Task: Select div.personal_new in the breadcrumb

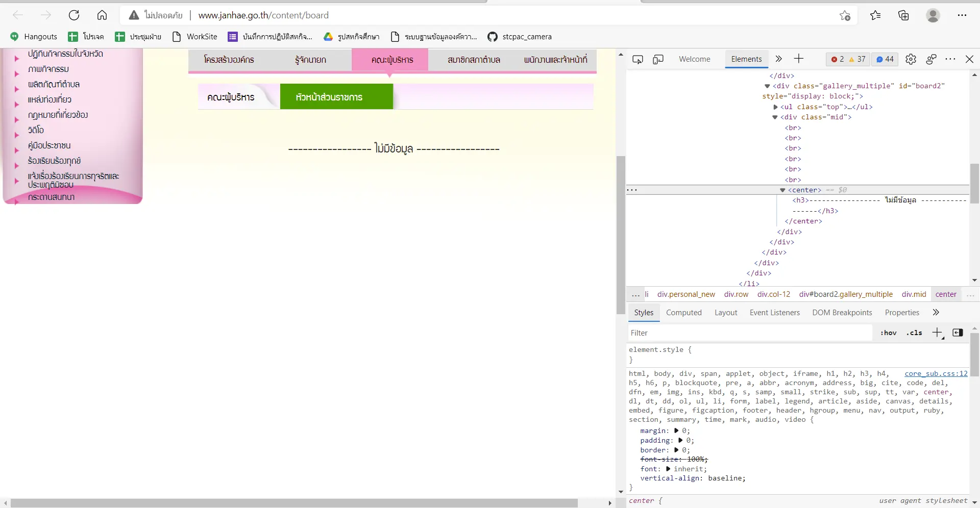Action: (686, 294)
